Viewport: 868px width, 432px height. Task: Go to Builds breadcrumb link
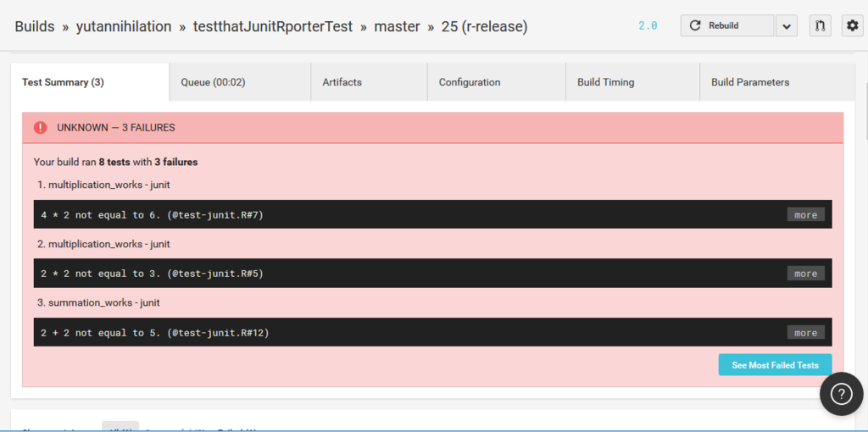tap(34, 26)
